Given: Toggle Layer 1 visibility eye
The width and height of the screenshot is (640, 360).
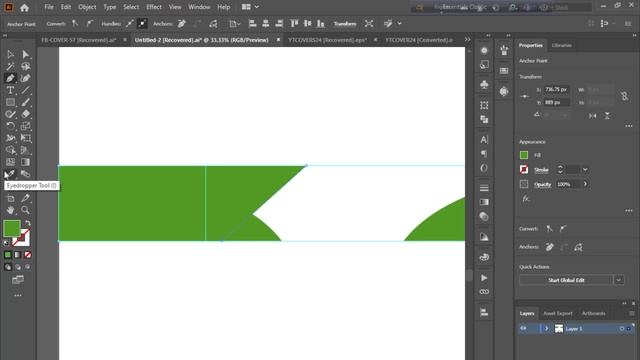Looking at the screenshot, I should (x=523, y=329).
